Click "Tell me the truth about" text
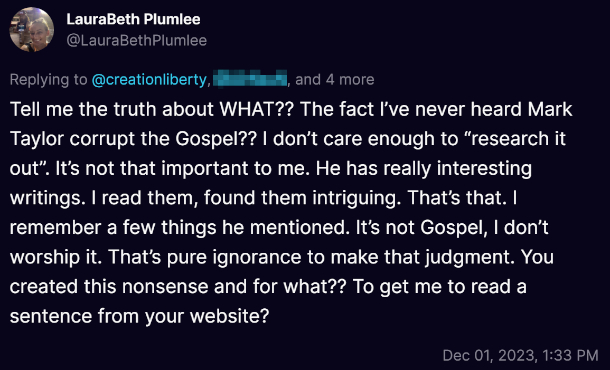 pos(112,109)
